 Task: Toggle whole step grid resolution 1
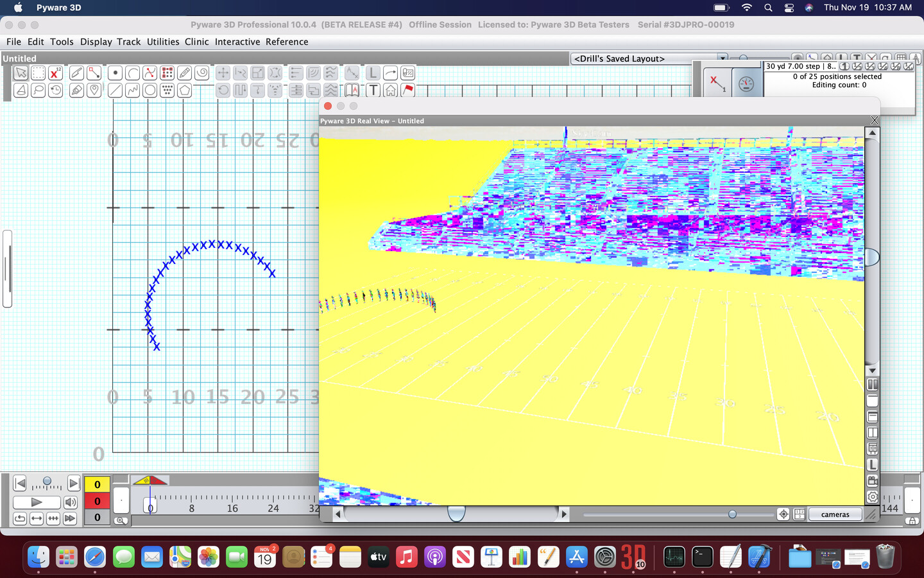point(844,66)
